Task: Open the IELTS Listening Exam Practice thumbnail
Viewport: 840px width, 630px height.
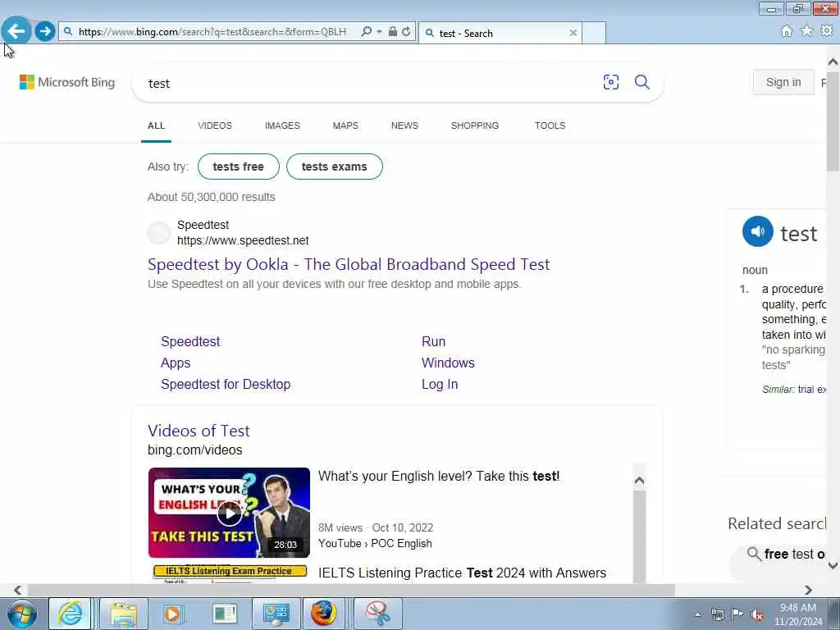Action: point(229,573)
